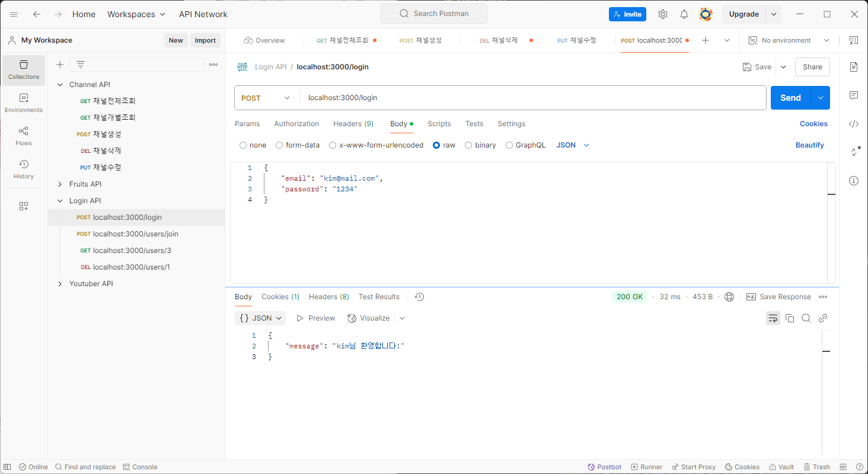Click the Import button
This screenshot has height=474, width=868.
[205, 40]
